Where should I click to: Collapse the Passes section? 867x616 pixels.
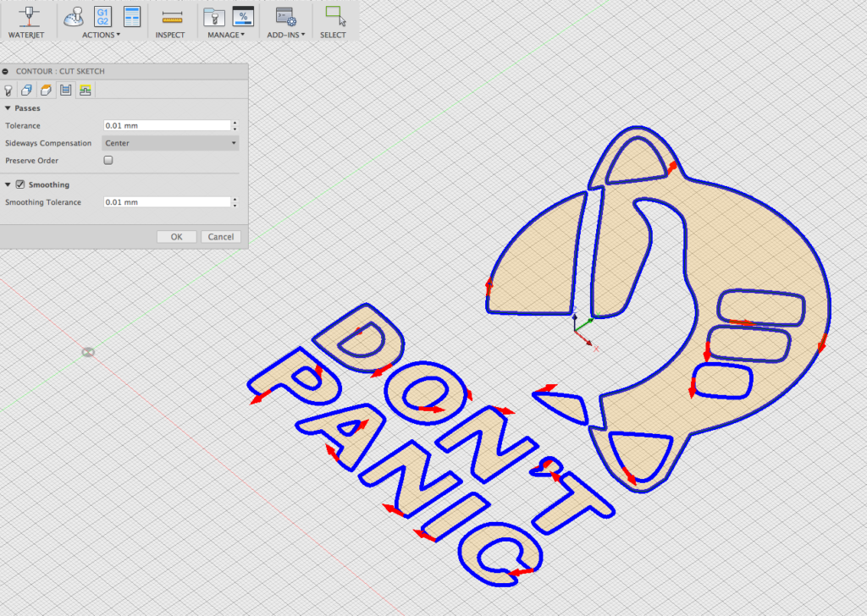point(8,108)
